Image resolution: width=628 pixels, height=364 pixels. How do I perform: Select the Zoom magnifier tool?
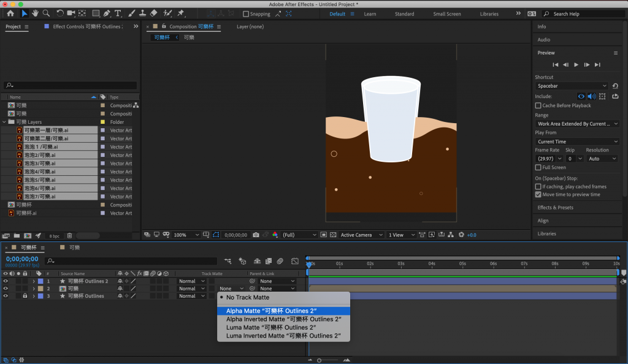46,13
